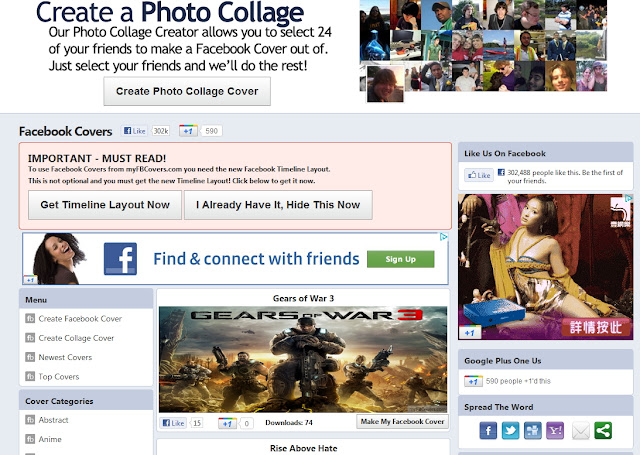This screenshot has width=640, height=455.
Task: Click the Rise Above Hate title
Action: click(x=303, y=448)
